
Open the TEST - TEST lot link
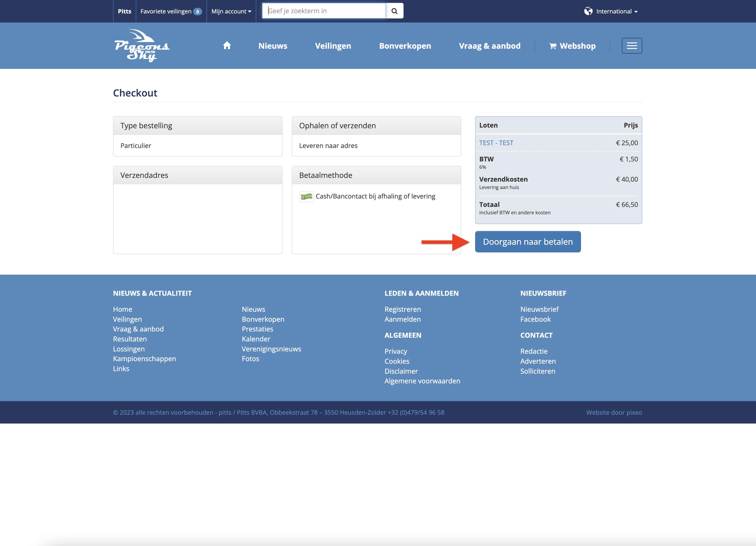[496, 143]
